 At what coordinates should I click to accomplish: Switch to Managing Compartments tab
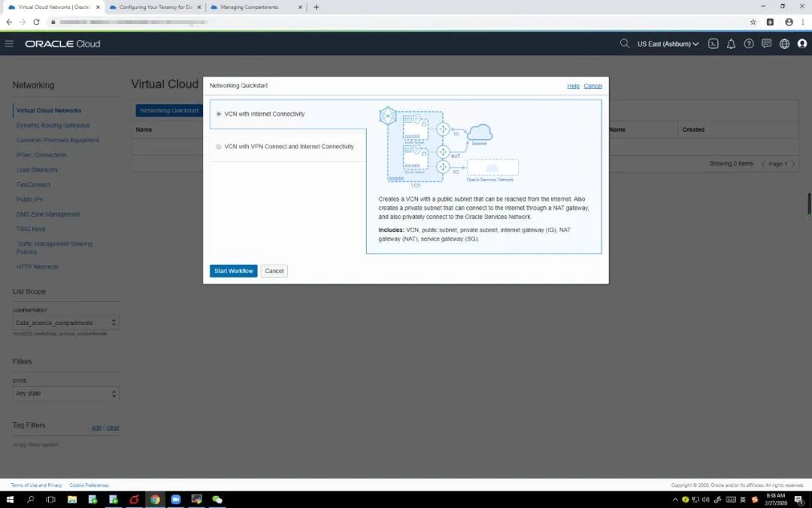[x=256, y=8]
